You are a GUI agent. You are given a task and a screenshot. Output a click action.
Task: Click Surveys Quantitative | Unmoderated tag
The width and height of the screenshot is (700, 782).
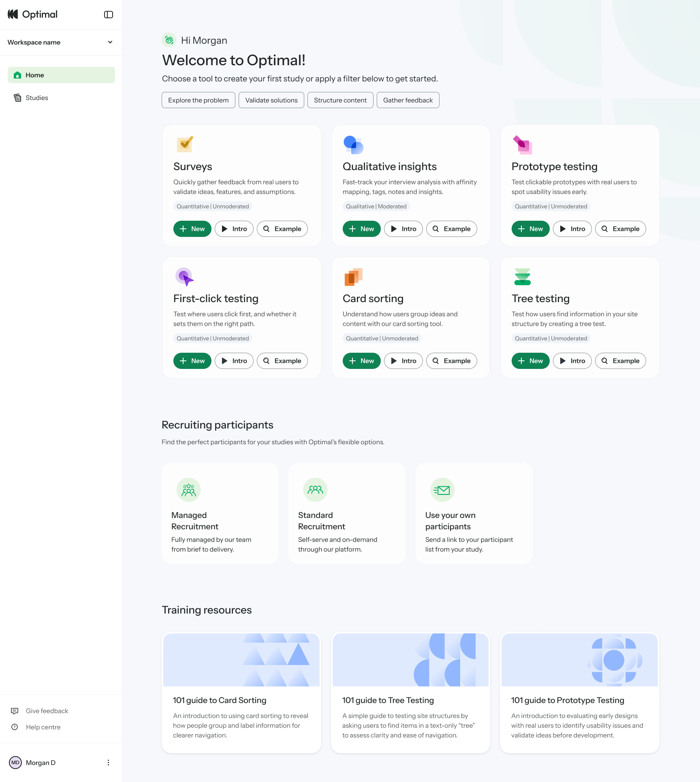click(x=213, y=206)
